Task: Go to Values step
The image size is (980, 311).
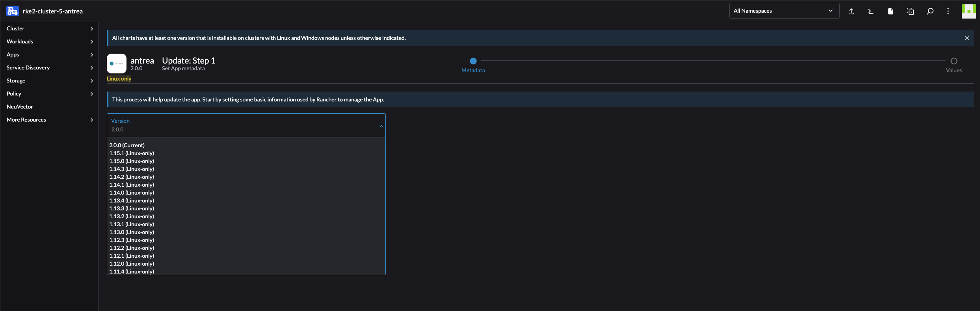Action: click(954, 65)
